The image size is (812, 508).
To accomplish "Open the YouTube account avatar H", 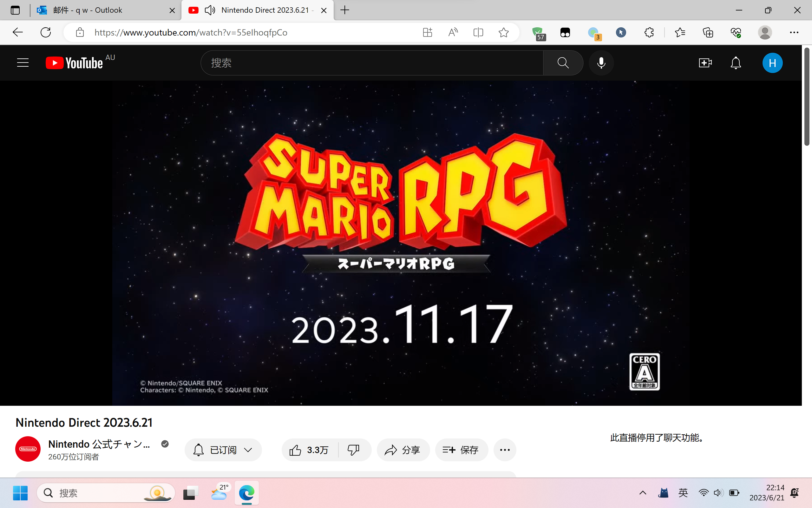I will pos(772,63).
